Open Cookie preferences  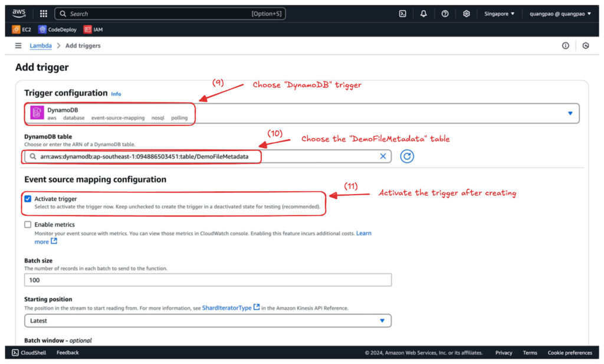point(570,353)
